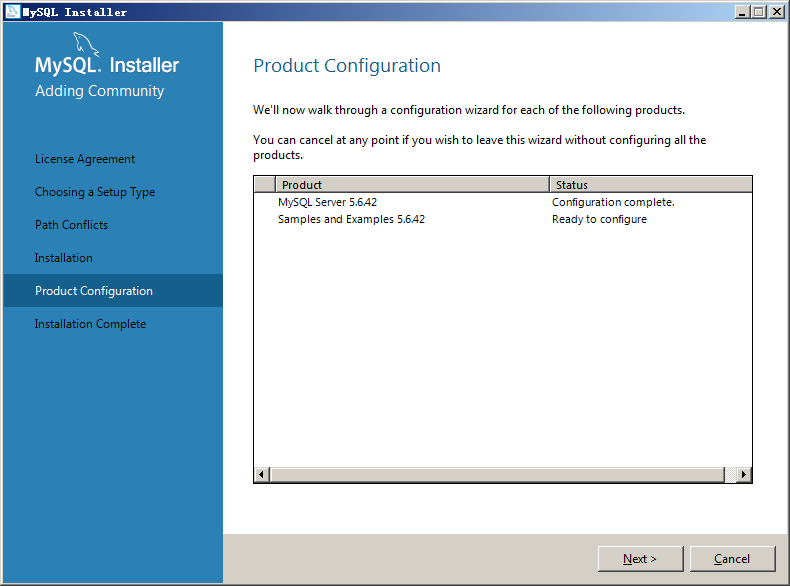Open the Installation Complete step
This screenshot has width=790, height=586.
(x=90, y=324)
